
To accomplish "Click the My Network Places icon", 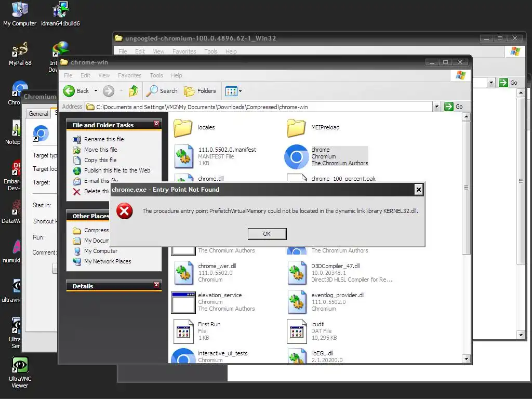I will [x=77, y=262].
